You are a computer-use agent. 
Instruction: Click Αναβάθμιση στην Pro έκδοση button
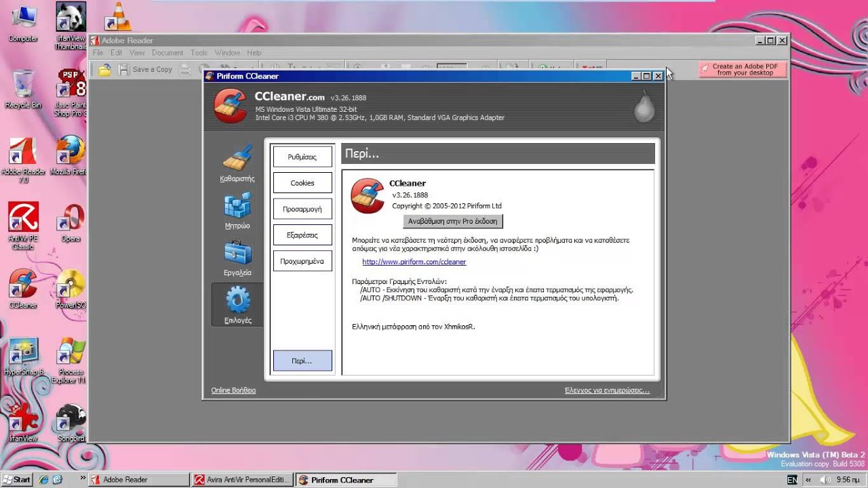coord(452,221)
